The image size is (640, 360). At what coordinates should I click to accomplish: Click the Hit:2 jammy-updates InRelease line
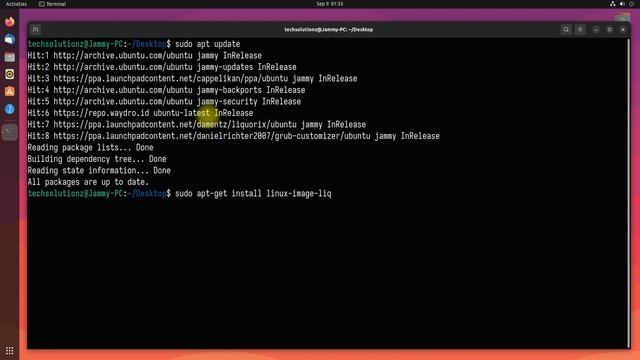pyautogui.click(x=162, y=67)
